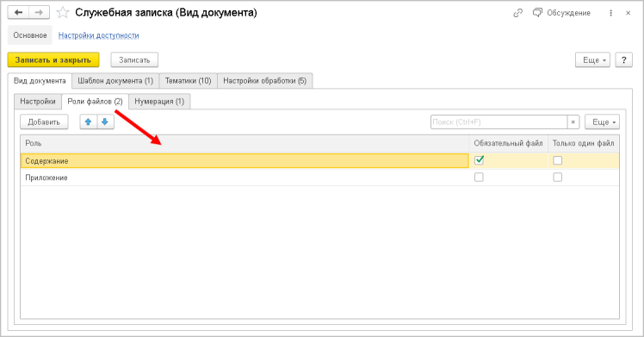Move selected role down with blue arrow

coord(105,122)
